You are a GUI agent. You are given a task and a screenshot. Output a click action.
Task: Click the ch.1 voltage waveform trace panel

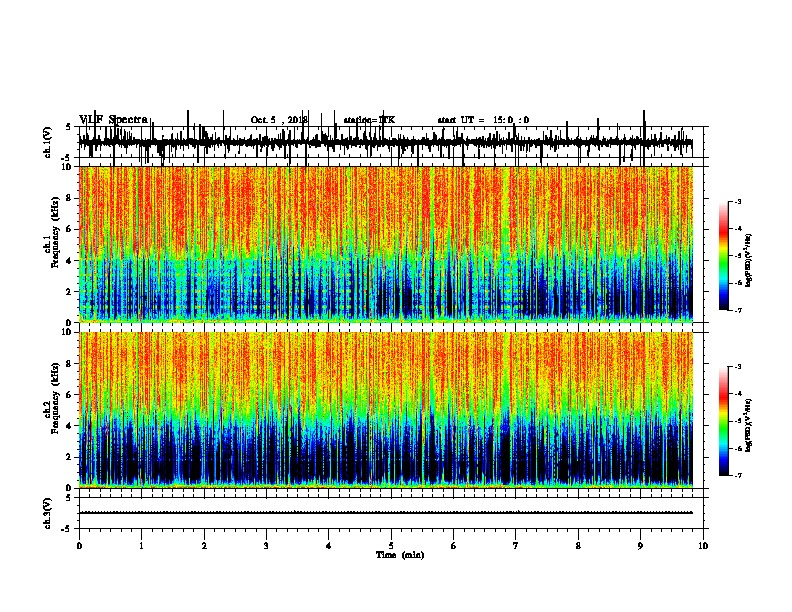click(393, 142)
